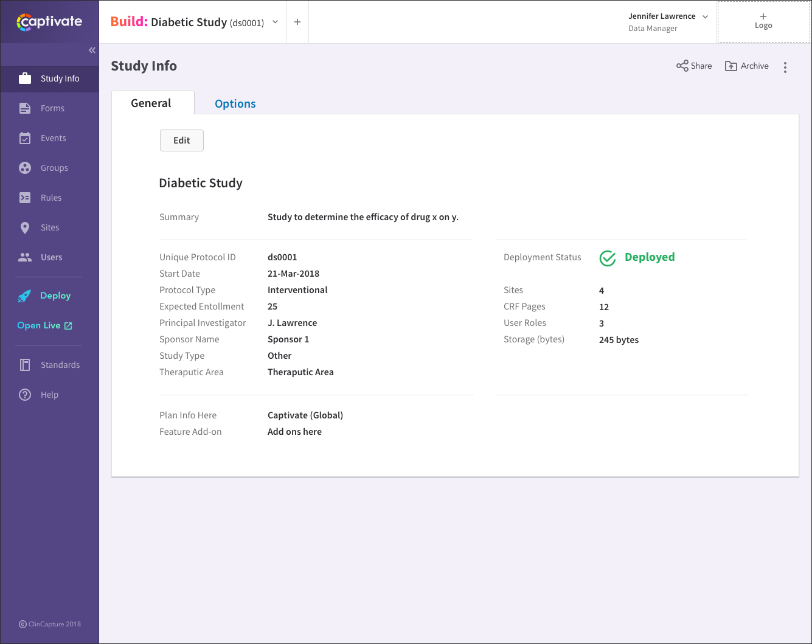Click the Share icon
The width and height of the screenshot is (812, 644).
pyautogui.click(x=682, y=66)
